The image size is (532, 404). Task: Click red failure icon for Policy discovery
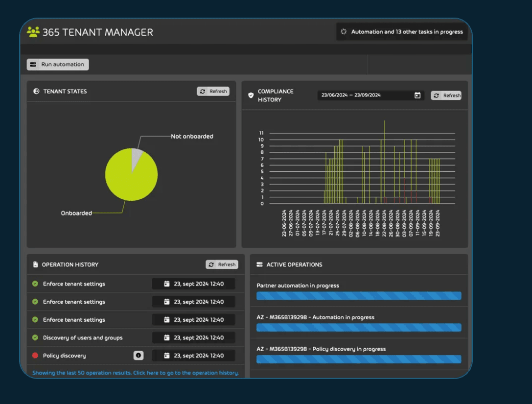(x=35, y=356)
